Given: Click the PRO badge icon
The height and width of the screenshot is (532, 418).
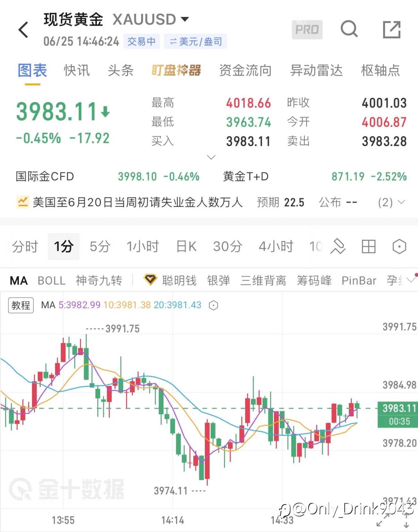Looking at the screenshot, I should (307, 30).
